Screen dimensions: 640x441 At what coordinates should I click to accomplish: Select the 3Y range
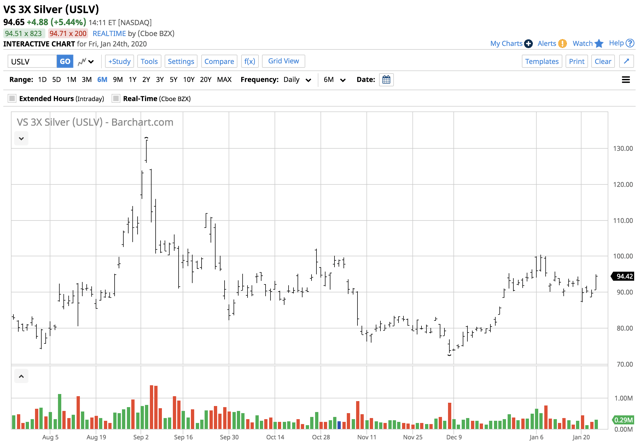160,80
